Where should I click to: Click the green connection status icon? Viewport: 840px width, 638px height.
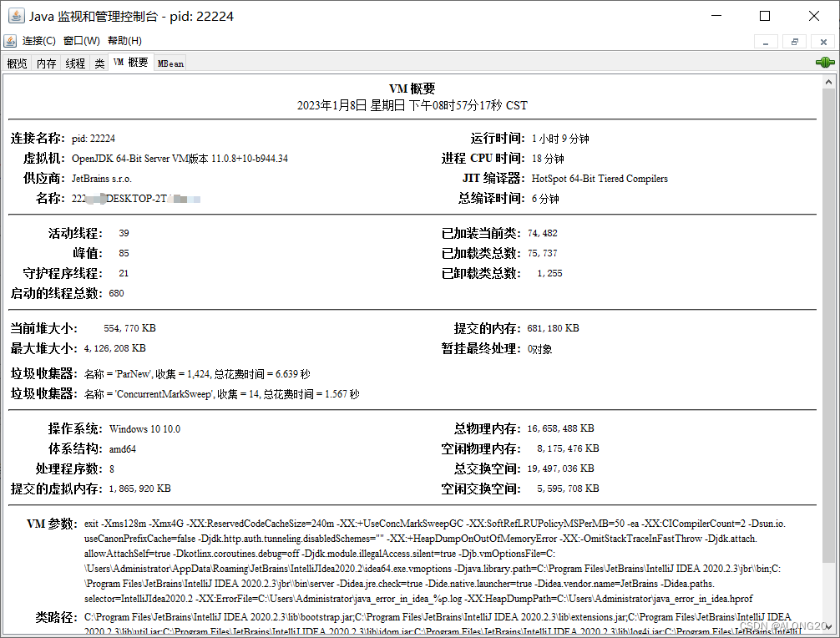click(x=825, y=62)
